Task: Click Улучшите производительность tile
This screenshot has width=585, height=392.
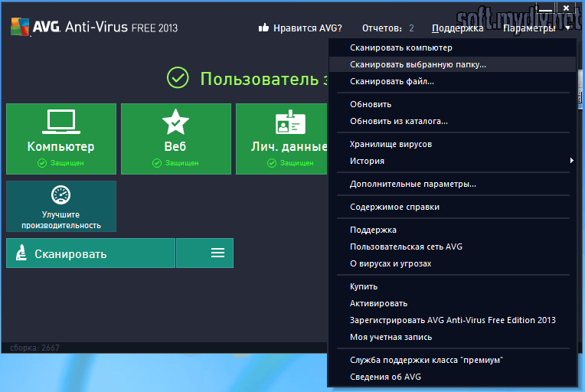Action: pyautogui.click(x=61, y=206)
